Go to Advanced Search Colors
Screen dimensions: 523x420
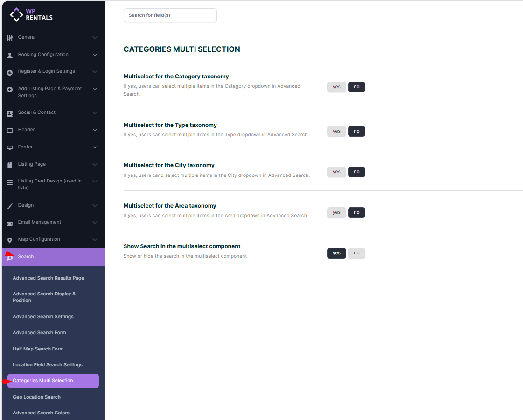[x=41, y=413]
